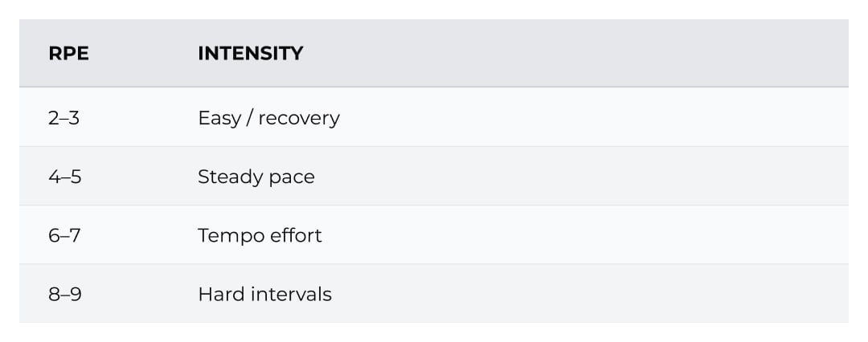
Task: Click the word "effort" in the table
Action: pyautogui.click(x=296, y=235)
